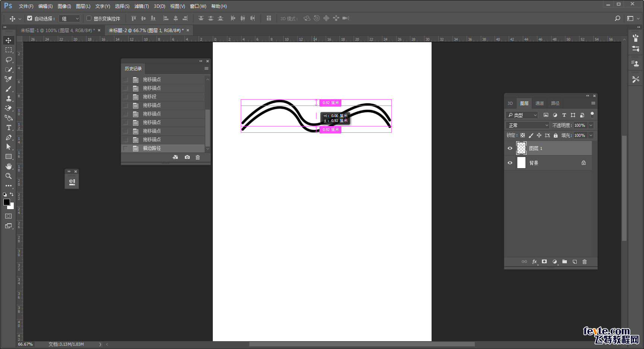Select the Hand tool
644x349 pixels.
tap(9, 166)
